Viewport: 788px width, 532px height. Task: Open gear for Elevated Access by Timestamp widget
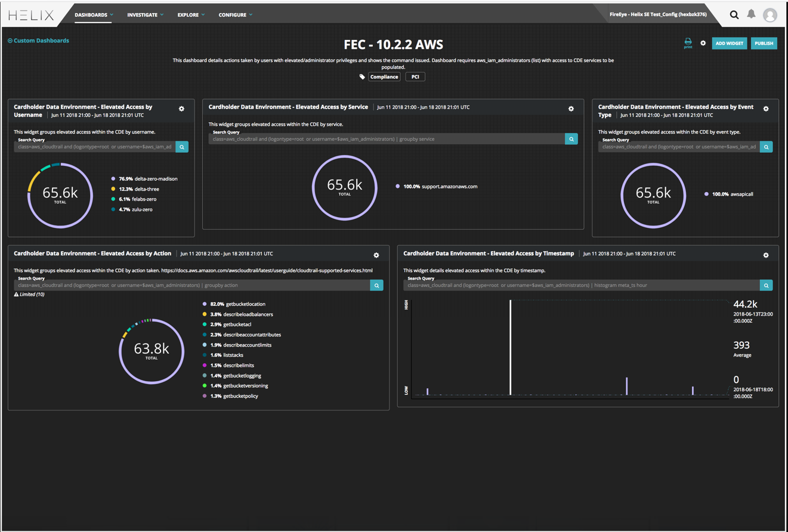coord(766,255)
